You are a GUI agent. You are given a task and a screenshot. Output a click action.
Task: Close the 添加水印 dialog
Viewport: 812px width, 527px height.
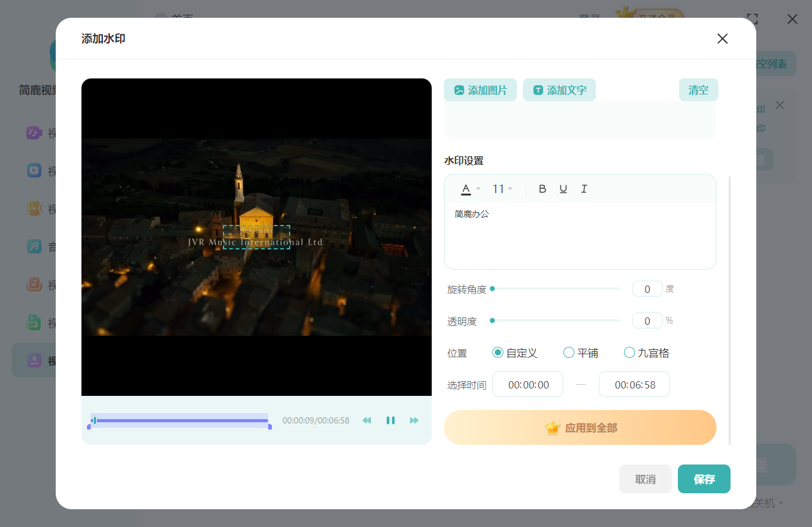coord(723,39)
